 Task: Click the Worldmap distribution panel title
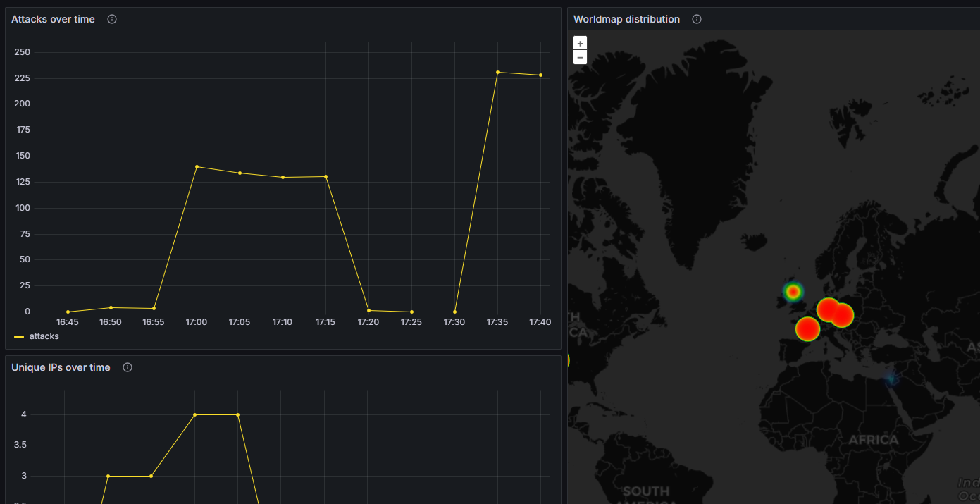click(x=626, y=19)
